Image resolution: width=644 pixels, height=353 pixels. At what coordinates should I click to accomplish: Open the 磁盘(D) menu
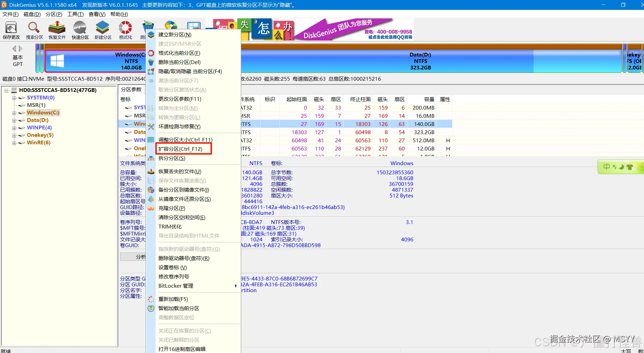pyautogui.click(x=32, y=14)
